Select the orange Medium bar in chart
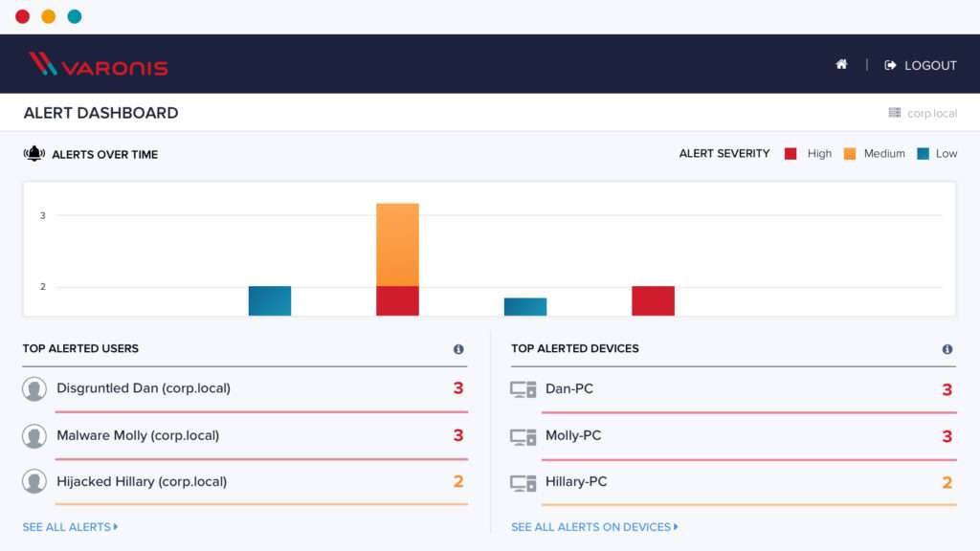Image resolution: width=980 pixels, height=551 pixels. point(397,244)
